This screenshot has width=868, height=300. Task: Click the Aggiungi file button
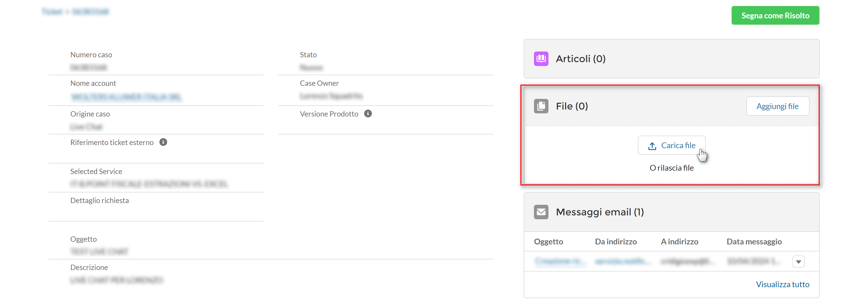click(x=777, y=106)
